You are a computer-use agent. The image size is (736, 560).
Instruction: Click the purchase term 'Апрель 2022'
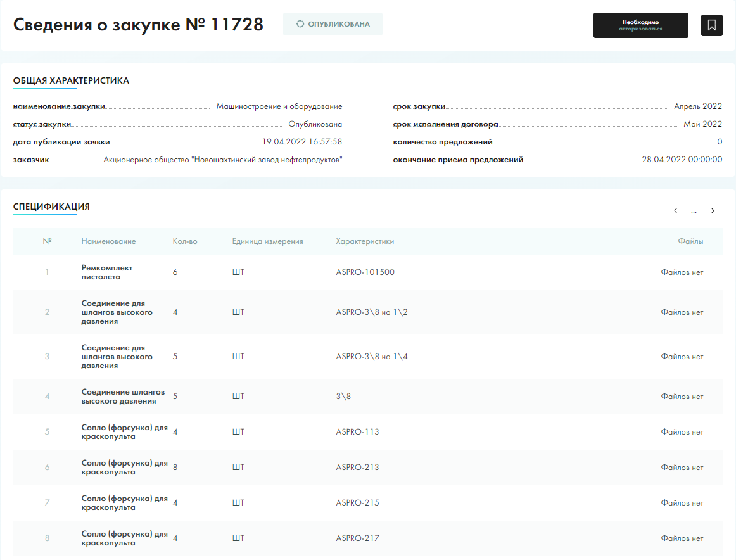698,106
